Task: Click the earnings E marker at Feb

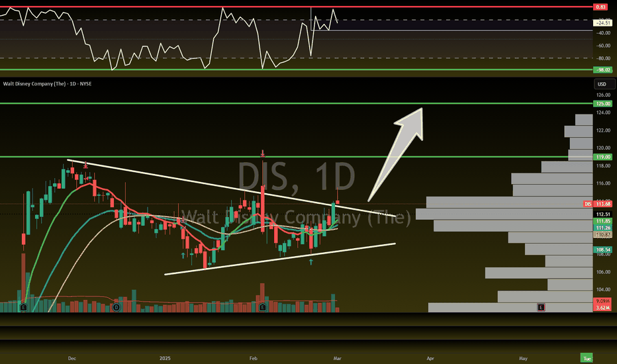Action: [x=262, y=307]
